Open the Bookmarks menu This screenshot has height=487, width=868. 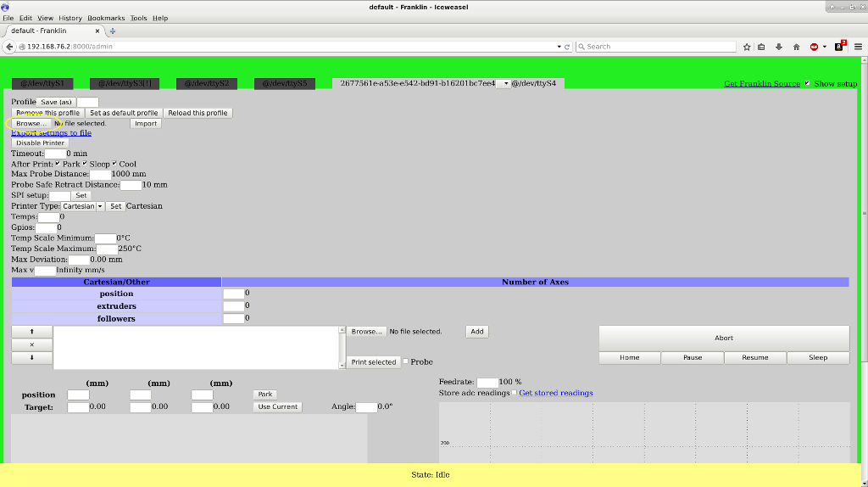105,18
